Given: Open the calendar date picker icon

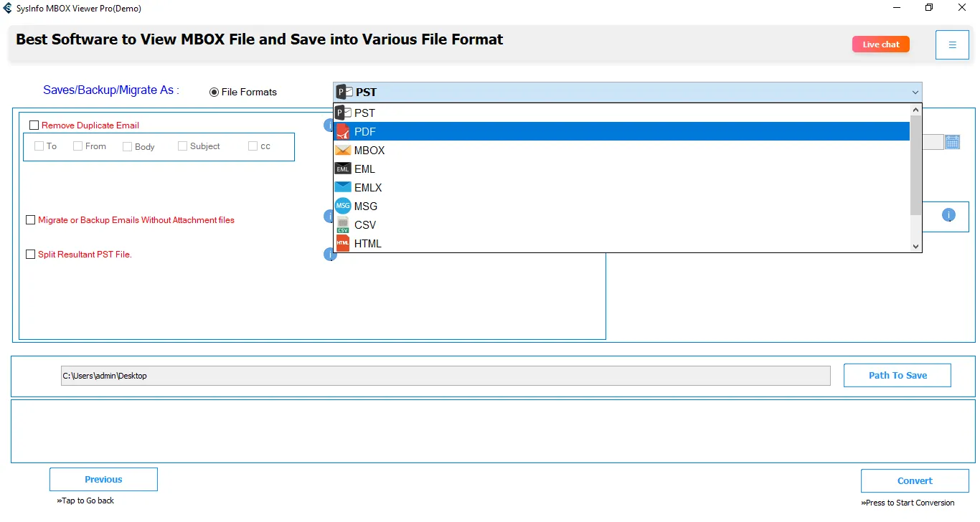Looking at the screenshot, I should 952,141.
